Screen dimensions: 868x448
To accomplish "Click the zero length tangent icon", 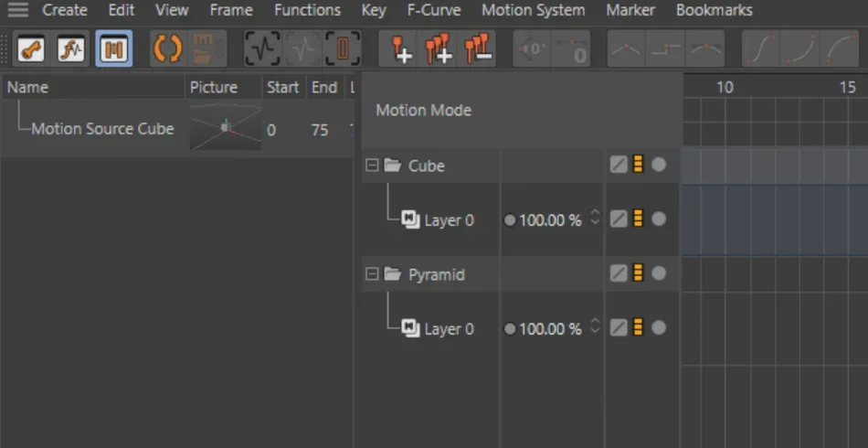I will [x=572, y=48].
